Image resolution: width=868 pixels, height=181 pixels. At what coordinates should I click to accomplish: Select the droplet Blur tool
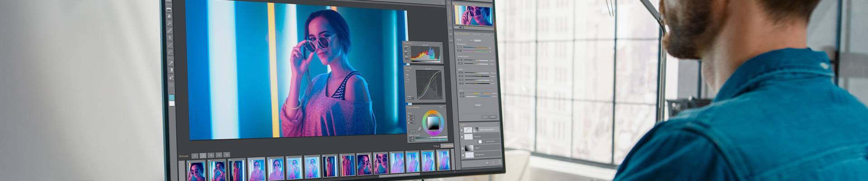point(170,16)
